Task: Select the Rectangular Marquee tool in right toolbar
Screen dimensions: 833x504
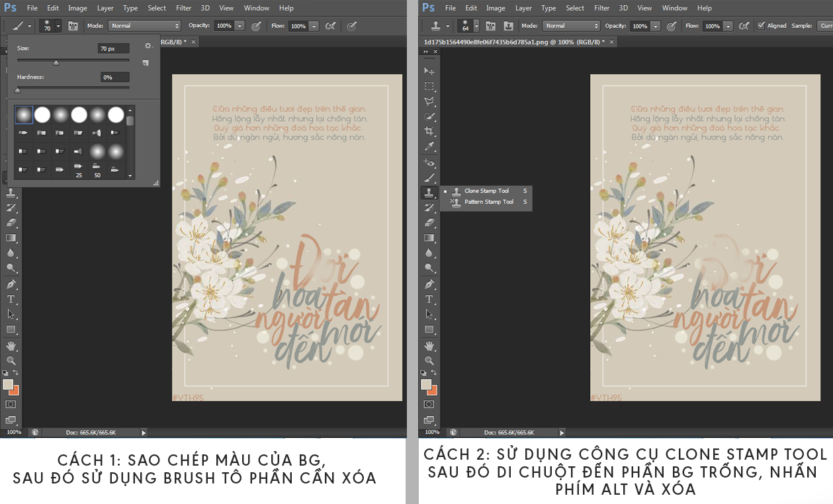Action: click(429, 86)
